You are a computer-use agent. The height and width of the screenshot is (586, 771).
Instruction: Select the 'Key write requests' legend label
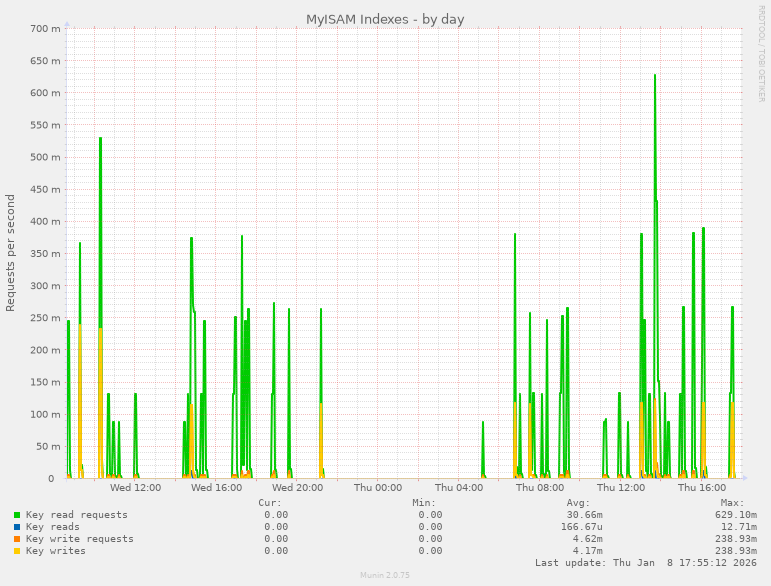80,539
